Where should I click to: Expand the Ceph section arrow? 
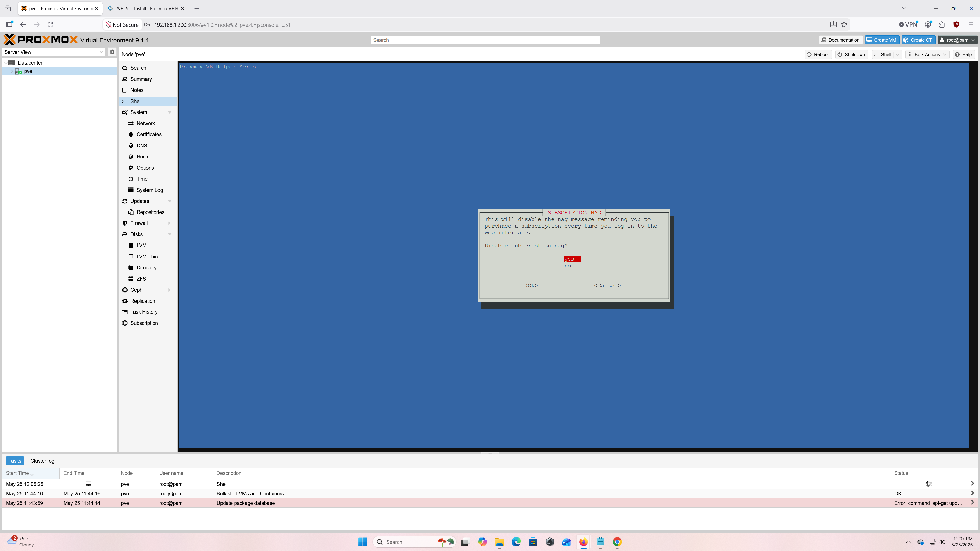[170, 290]
